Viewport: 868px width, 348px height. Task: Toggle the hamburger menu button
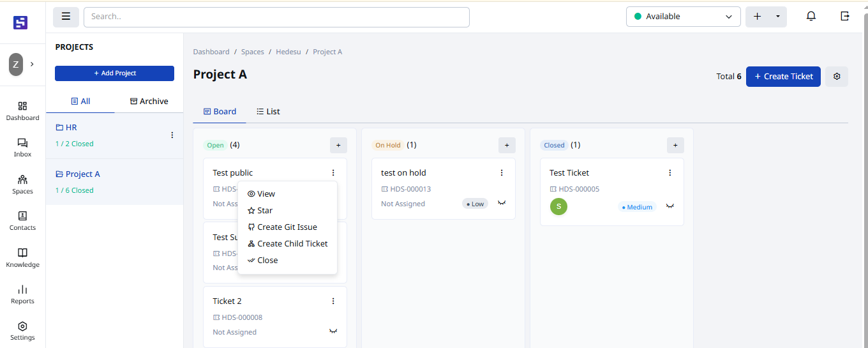tap(66, 17)
